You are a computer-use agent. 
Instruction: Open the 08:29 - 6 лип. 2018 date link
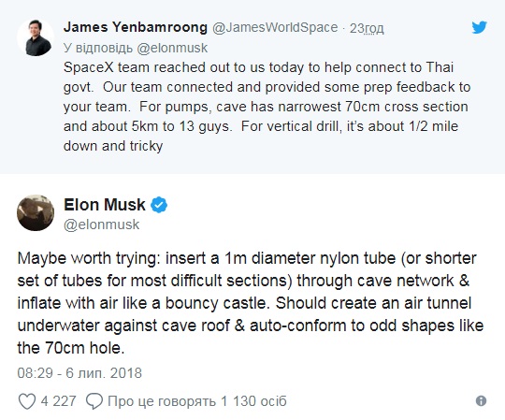(x=79, y=373)
